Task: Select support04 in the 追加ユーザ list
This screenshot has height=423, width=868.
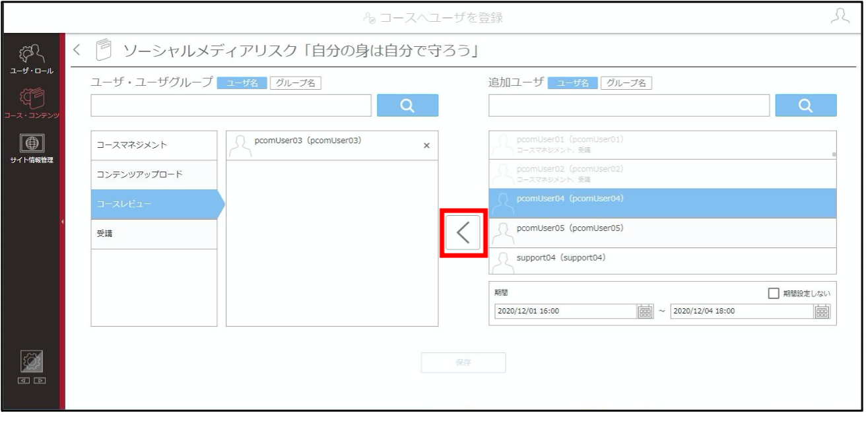Action: click(662, 261)
